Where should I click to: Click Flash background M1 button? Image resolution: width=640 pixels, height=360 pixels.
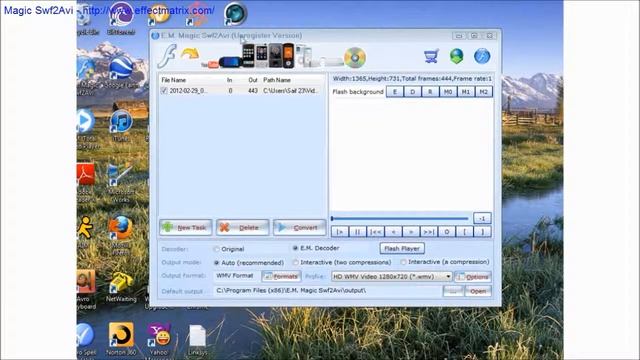click(466, 92)
